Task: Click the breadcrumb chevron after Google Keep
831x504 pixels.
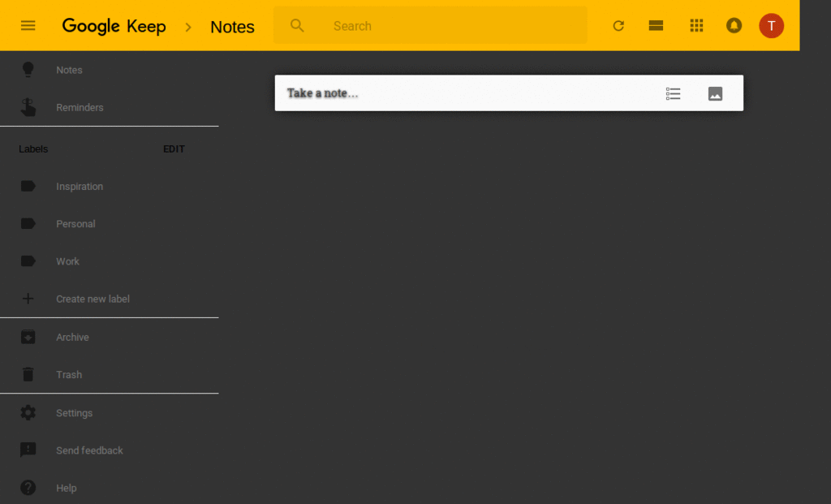Action: (188, 27)
